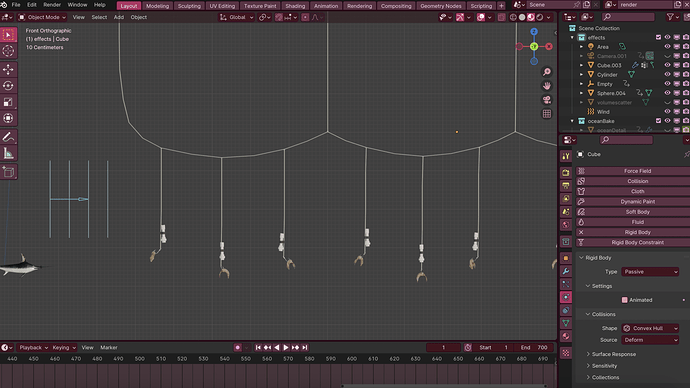Open the Material properties tab
This screenshot has width=690, height=388.
(x=566, y=337)
